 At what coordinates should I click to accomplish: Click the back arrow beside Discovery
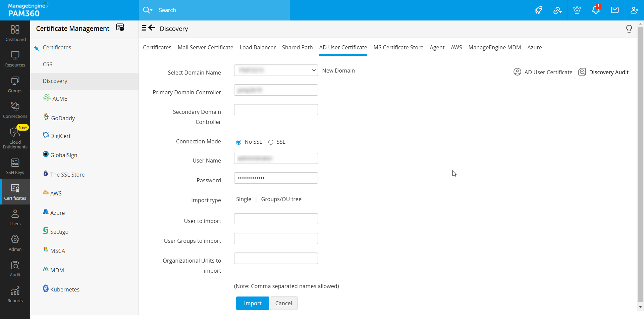[x=152, y=28]
